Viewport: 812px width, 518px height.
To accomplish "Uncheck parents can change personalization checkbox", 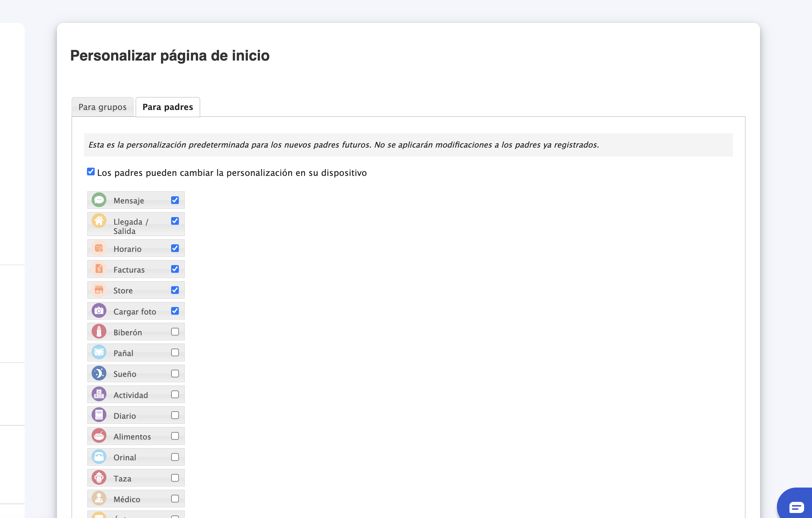I will point(91,172).
